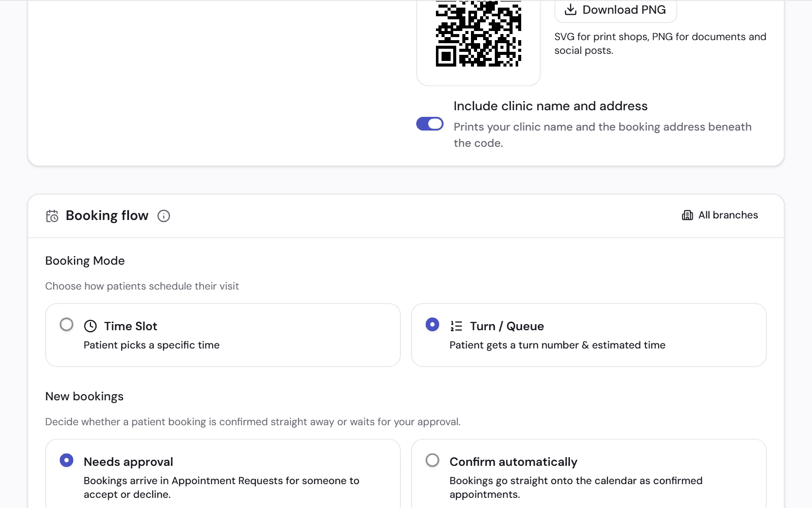Click the Include clinic name and address label

(551, 106)
